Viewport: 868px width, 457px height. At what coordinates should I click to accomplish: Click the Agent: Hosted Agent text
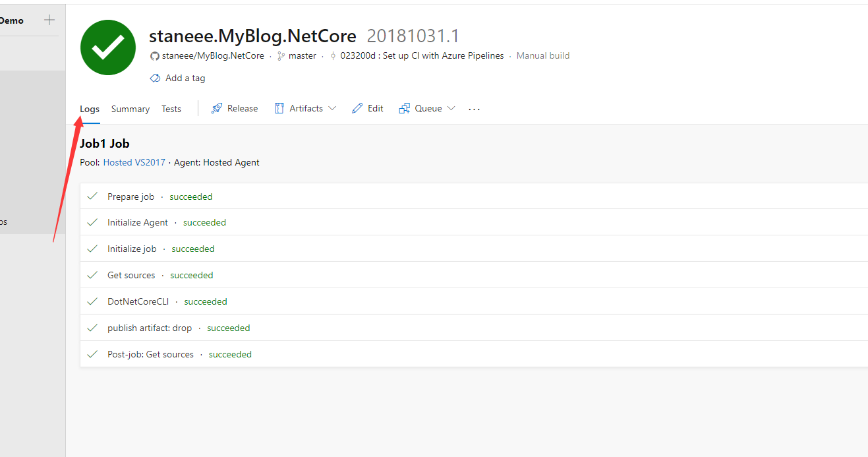[217, 162]
